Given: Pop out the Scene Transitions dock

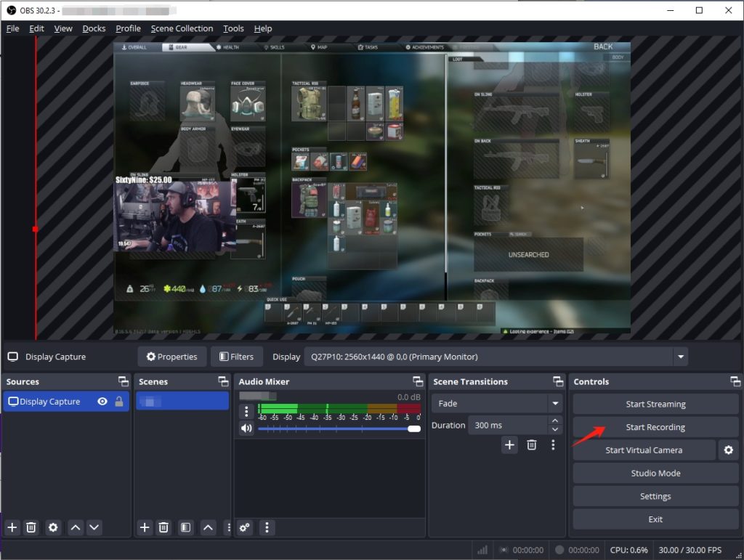Looking at the screenshot, I should pyautogui.click(x=558, y=381).
